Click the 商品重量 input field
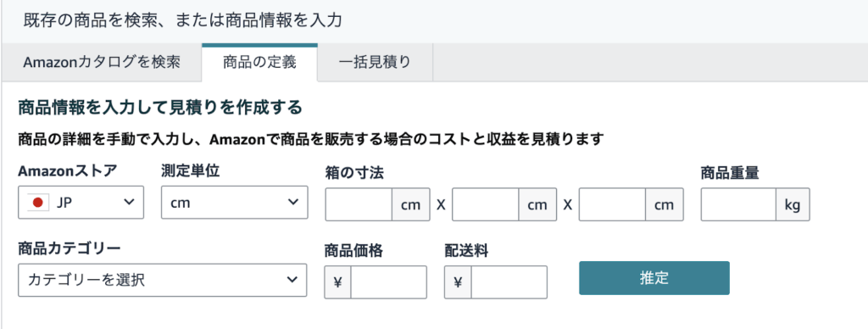This screenshot has width=868, height=329. click(739, 205)
